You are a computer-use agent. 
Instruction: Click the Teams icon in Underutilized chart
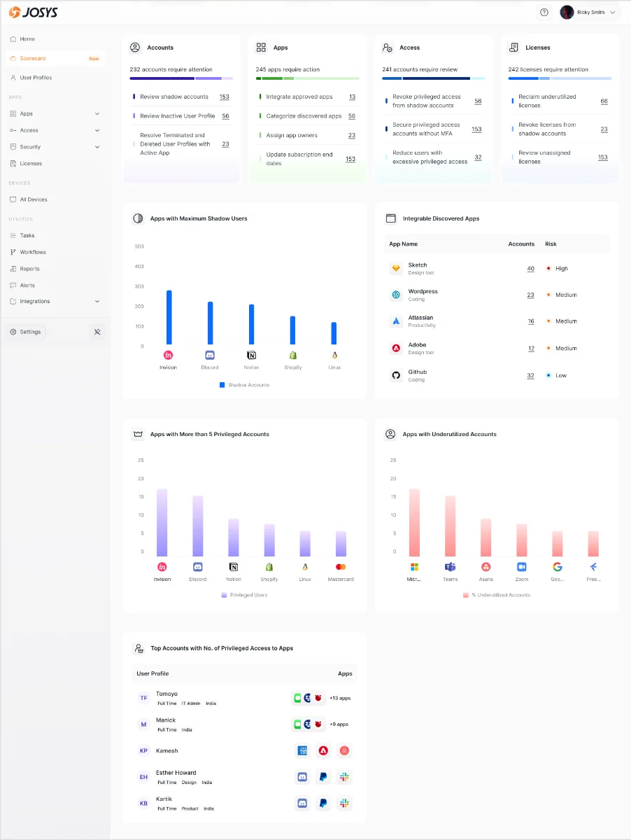coord(450,567)
